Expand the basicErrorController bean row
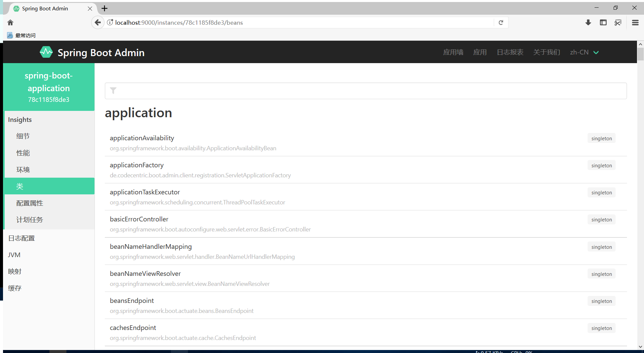Image resolution: width=644 pixels, height=353 pixels. 366,224
